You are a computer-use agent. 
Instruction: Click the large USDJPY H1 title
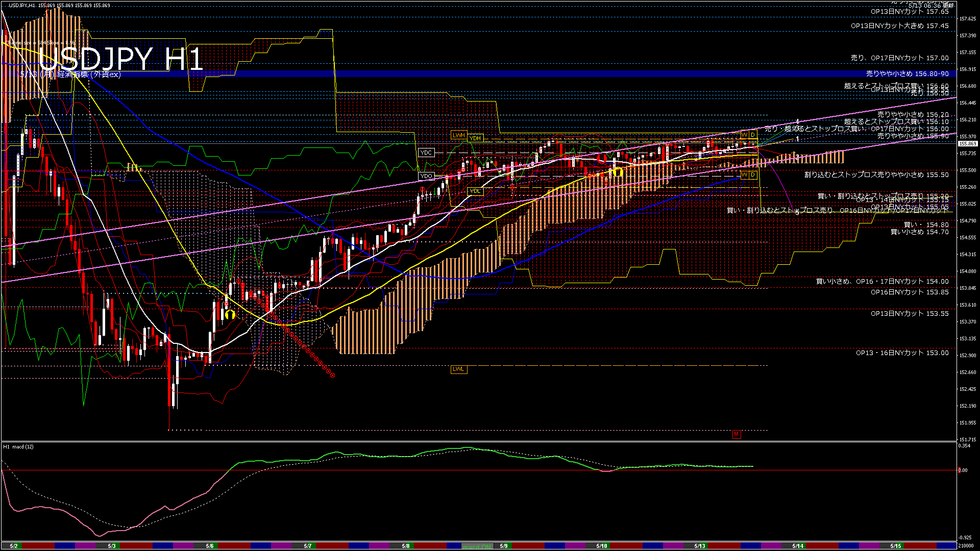121,59
